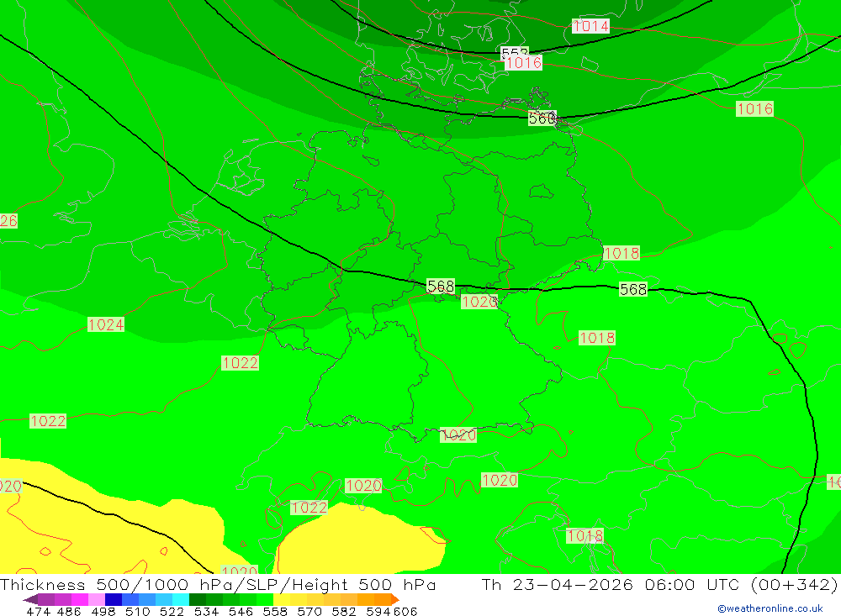841x616 pixels.
Task: Click the 486 legend value
Action: [x=68, y=611]
